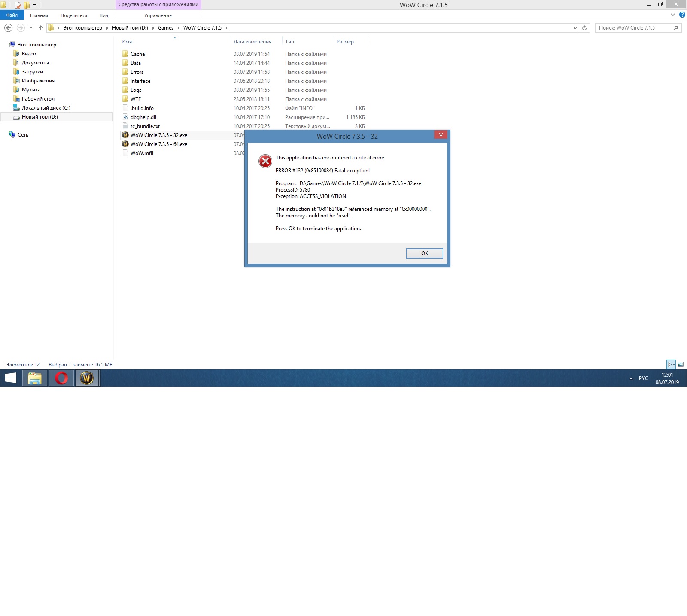This screenshot has height=616, width=687.
Task: Click the search field for WoW Circle 7.1.5
Action: 634,28
